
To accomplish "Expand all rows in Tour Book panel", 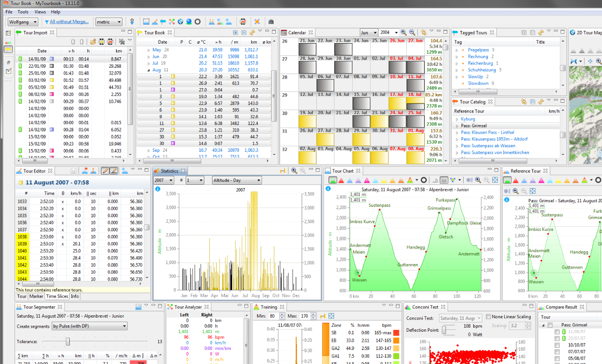I will click(x=235, y=33).
